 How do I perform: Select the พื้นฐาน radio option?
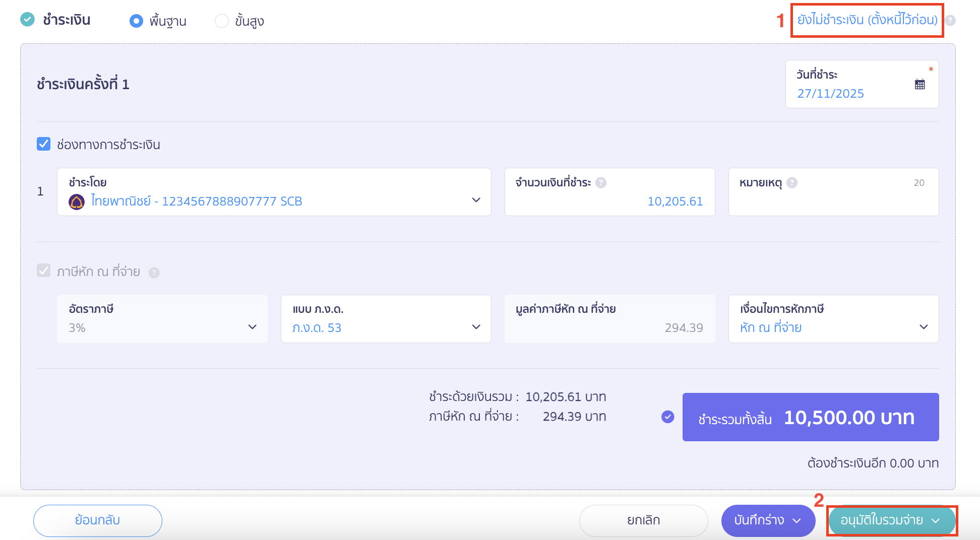click(136, 21)
